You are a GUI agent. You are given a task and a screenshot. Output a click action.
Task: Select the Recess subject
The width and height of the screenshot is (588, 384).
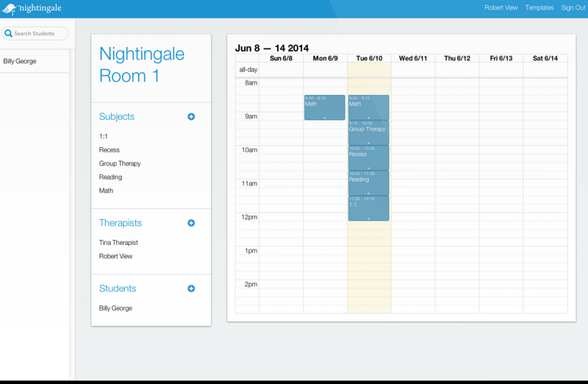[109, 150]
